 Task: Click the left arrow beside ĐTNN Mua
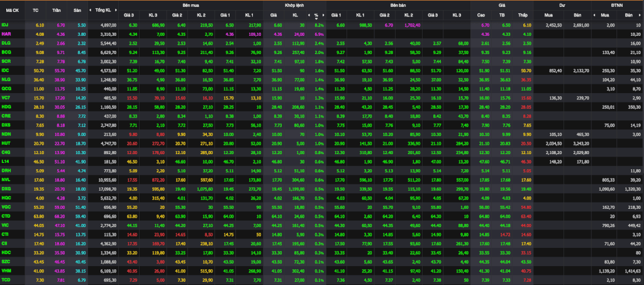pos(594,15)
